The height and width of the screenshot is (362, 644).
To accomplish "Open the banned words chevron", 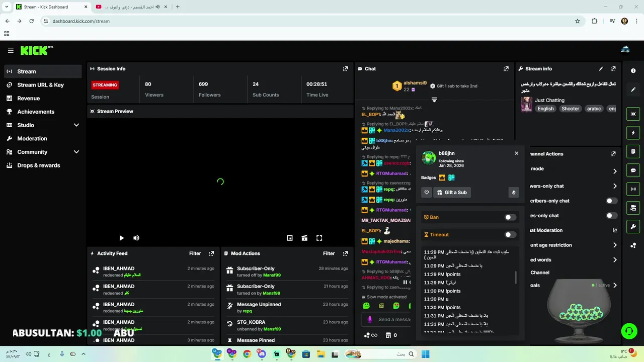I will point(615,260).
